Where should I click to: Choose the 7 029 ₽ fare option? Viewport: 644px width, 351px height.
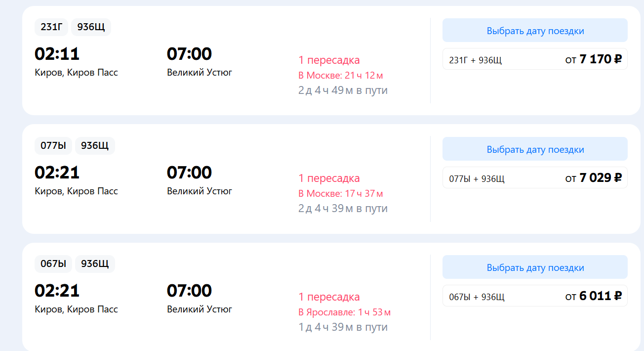tap(535, 178)
